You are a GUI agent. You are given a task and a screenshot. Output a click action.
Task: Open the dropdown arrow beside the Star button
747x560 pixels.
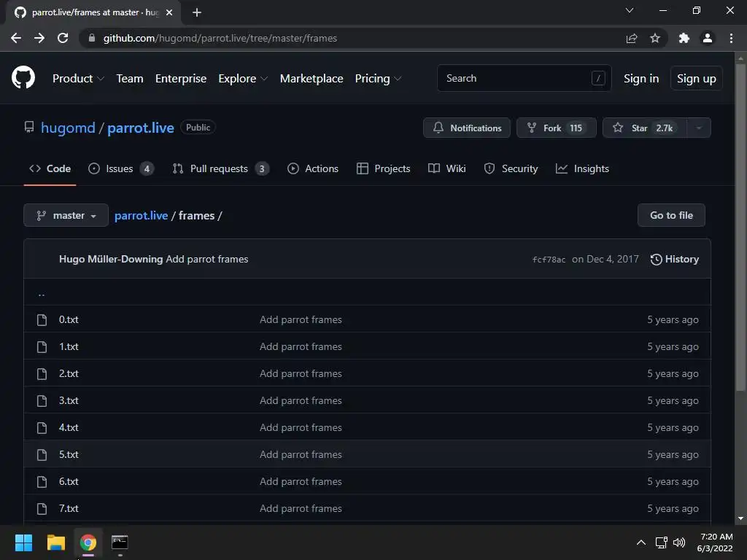[x=699, y=128]
